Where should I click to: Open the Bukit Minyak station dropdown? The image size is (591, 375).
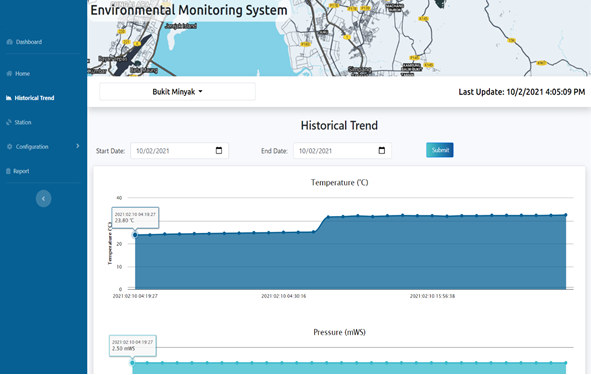pos(177,92)
